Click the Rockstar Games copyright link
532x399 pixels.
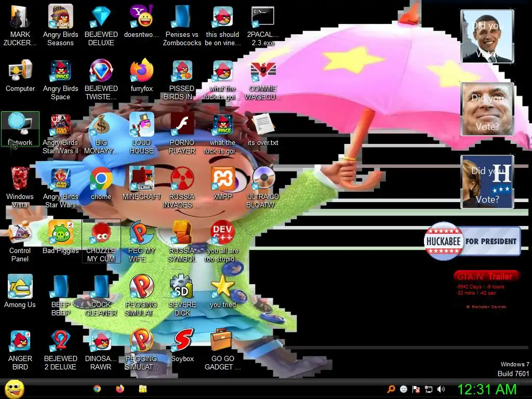click(x=486, y=307)
